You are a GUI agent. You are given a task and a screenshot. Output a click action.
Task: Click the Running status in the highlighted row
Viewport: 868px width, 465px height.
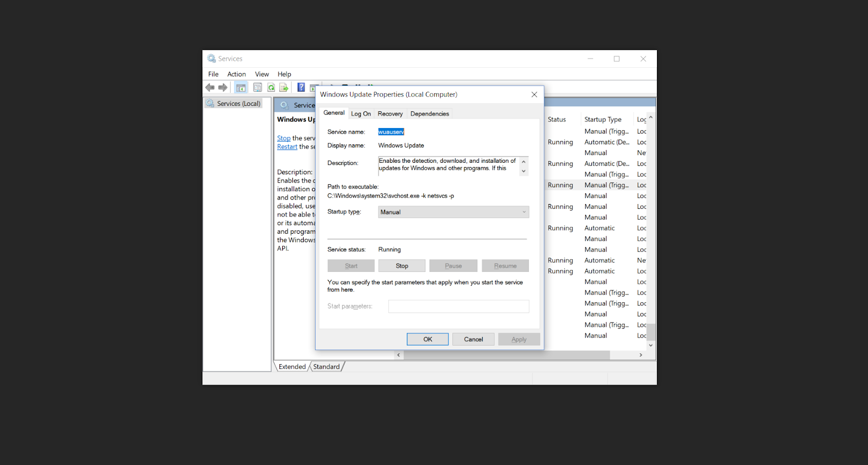(x=560, y=185)
